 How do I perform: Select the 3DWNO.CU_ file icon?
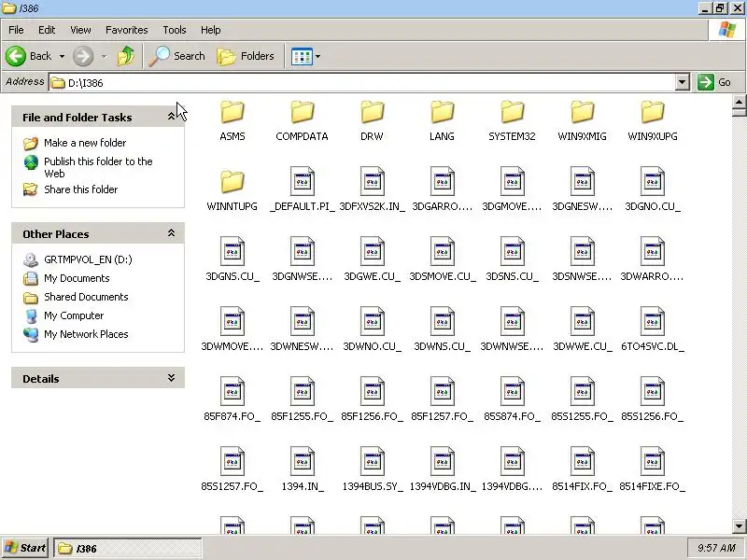point(372,321)
